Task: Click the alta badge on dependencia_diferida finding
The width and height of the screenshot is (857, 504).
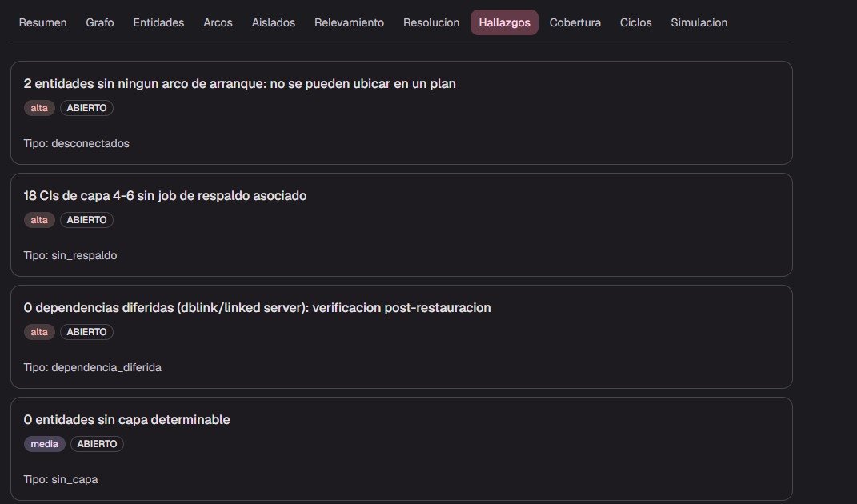Action: (x=39, y=332)
